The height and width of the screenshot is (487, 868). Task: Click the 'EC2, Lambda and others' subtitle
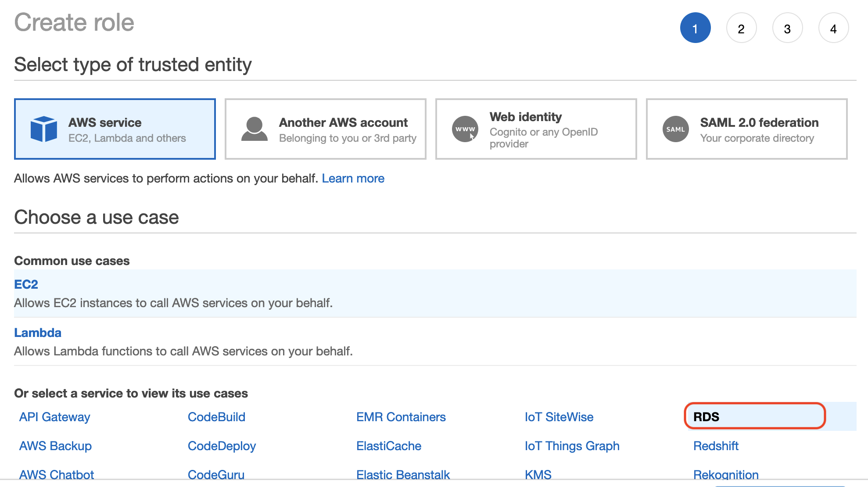[127, 138]
